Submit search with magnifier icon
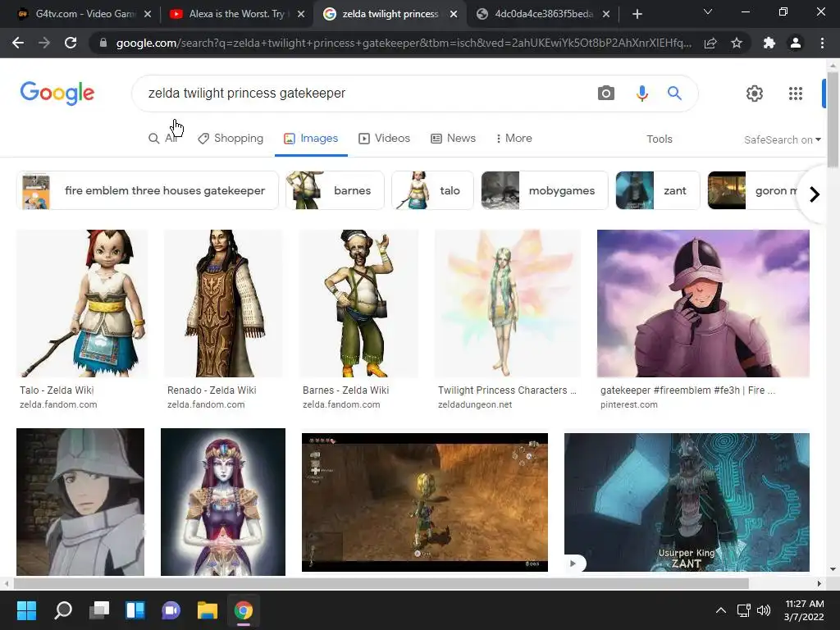This screenshot has height=630, width=840. pos(674,94)
